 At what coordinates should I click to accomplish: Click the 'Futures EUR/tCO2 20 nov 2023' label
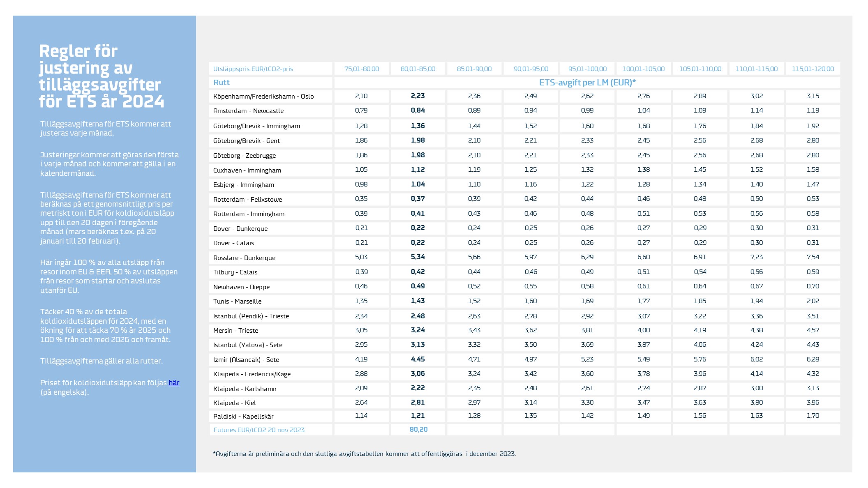[x=259, y=430]
